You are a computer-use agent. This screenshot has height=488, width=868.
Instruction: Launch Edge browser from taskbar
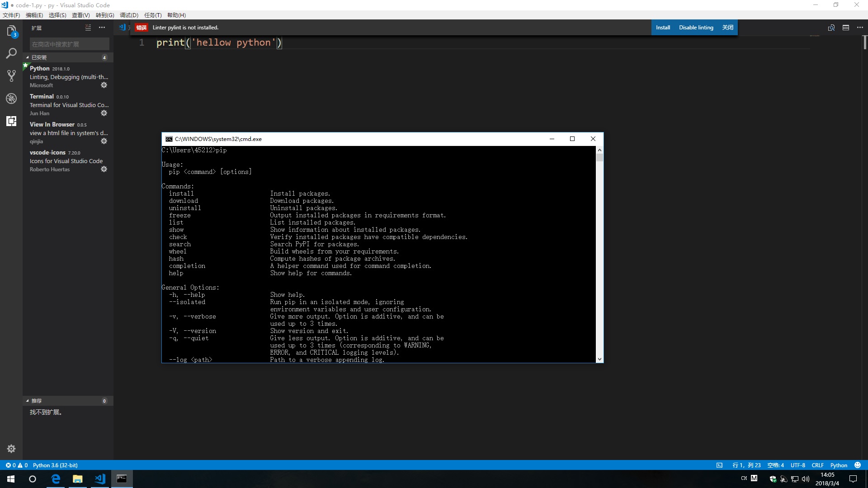coord(56,479)
